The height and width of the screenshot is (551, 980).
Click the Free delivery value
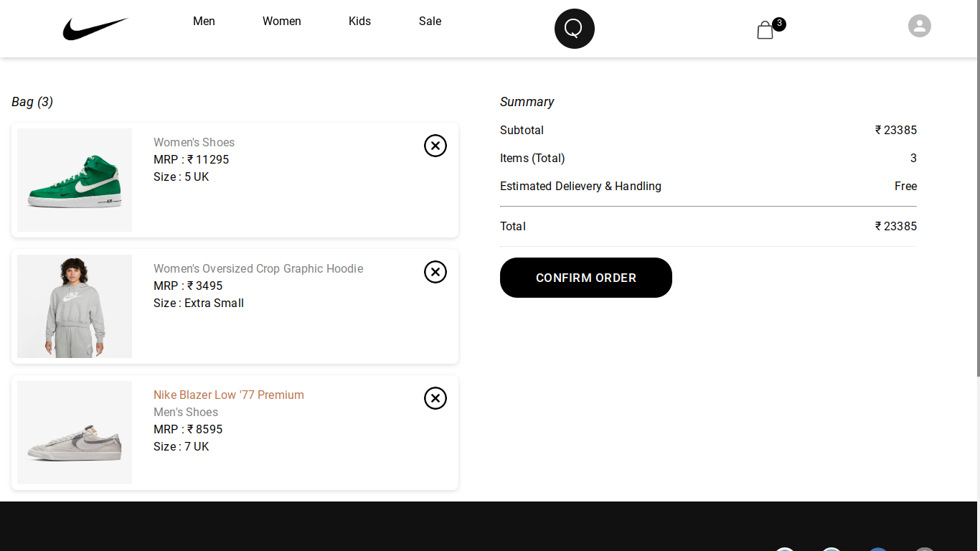coord(905,187)
